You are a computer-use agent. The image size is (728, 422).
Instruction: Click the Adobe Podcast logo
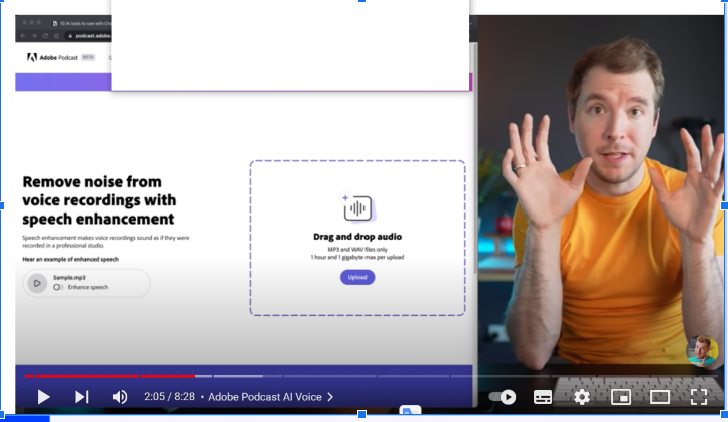coord(52,58)
